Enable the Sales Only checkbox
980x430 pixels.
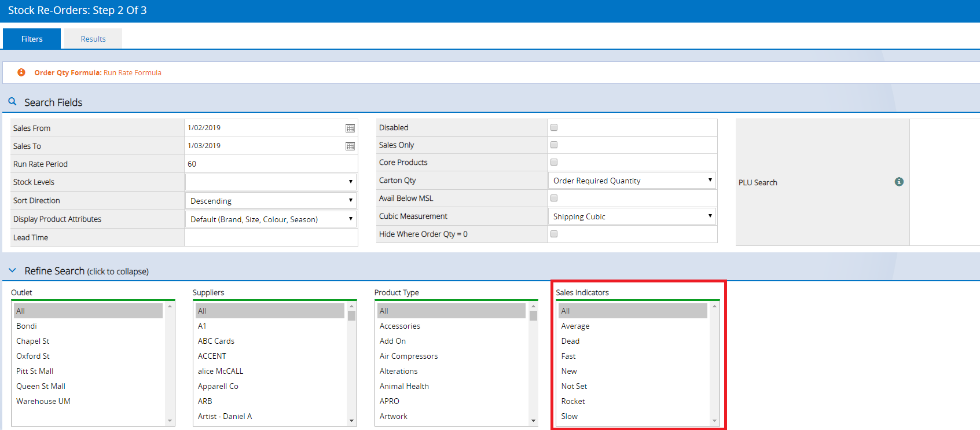(554, 145)
